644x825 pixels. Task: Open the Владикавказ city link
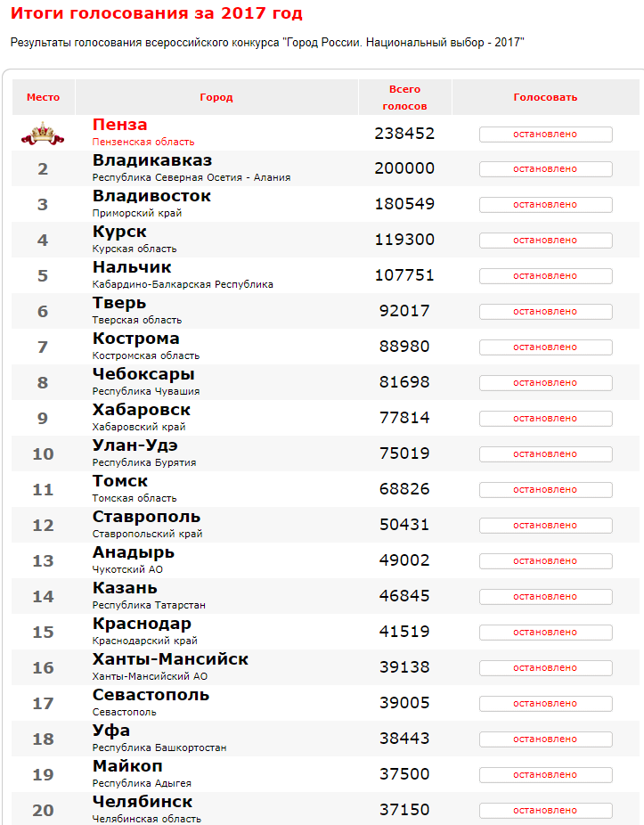(x=152, y=160)
